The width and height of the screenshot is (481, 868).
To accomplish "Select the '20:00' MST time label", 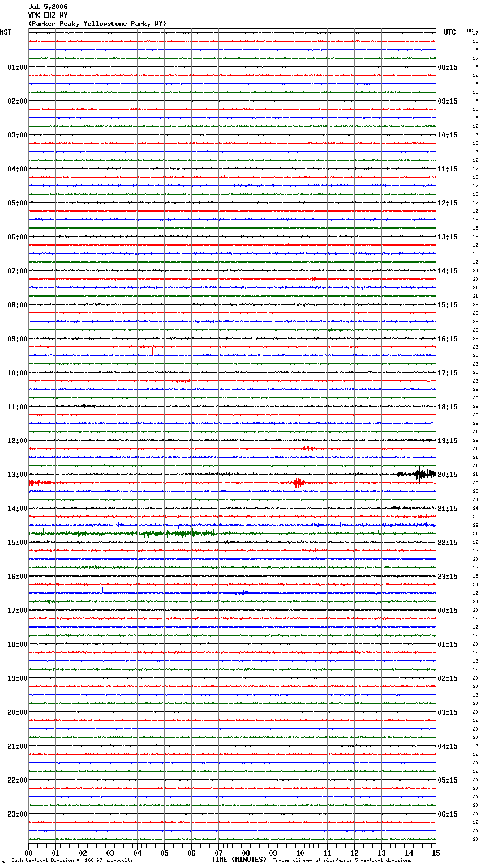I will pyautogui.click(x=18, y=712).
